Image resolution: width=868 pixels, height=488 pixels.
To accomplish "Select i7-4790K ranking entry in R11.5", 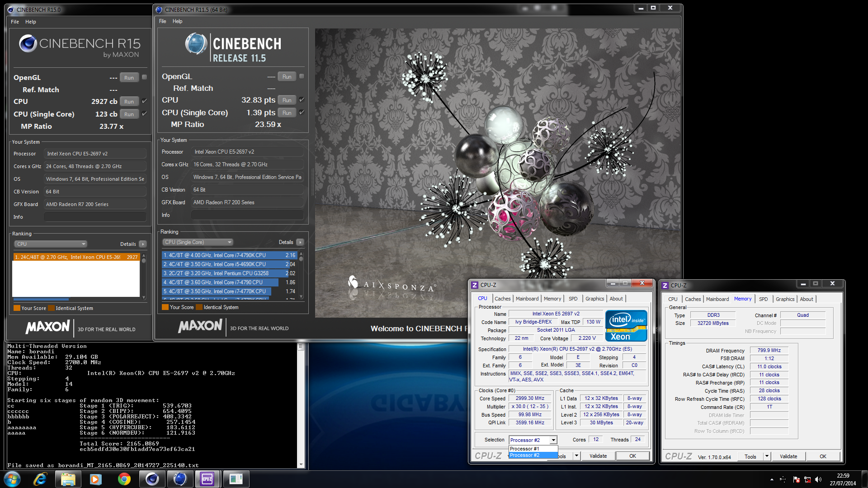I will (x=229, y=255).
